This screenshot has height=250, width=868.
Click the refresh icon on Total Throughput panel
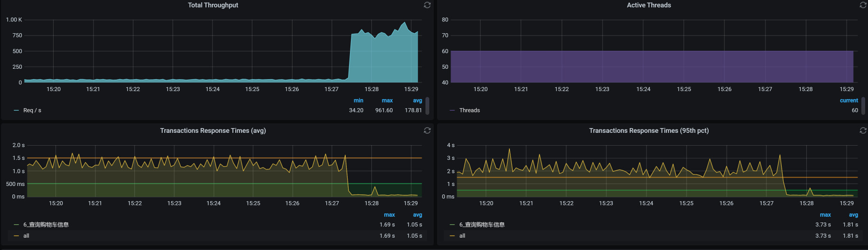click(427, 5)
